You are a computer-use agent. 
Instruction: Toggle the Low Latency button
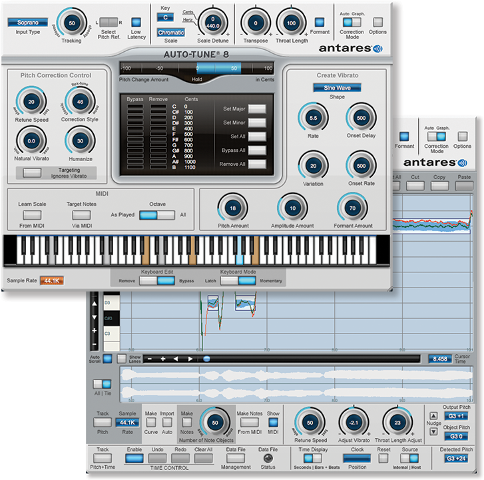tap(136, 22)
